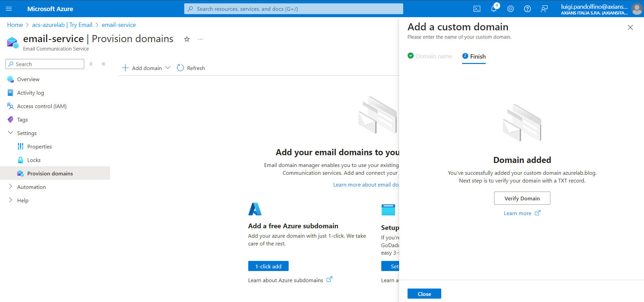Click the help question mark icon
The image size is (644, 302).
click(527, 9)
